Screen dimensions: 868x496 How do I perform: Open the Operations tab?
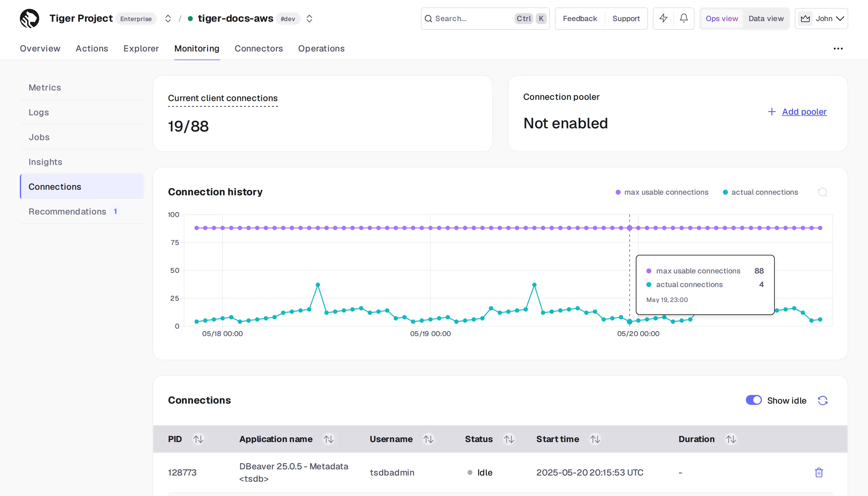[321, 48]
